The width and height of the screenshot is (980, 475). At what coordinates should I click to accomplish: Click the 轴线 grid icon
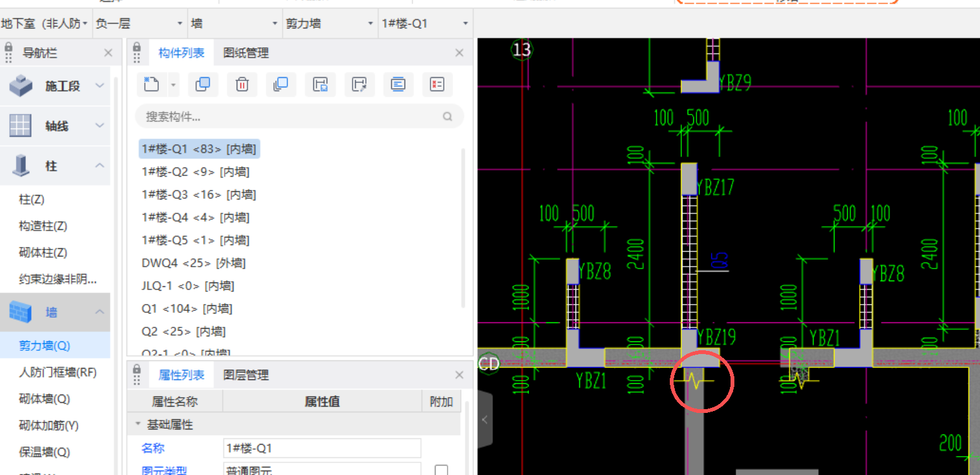(x=20, y=126)
